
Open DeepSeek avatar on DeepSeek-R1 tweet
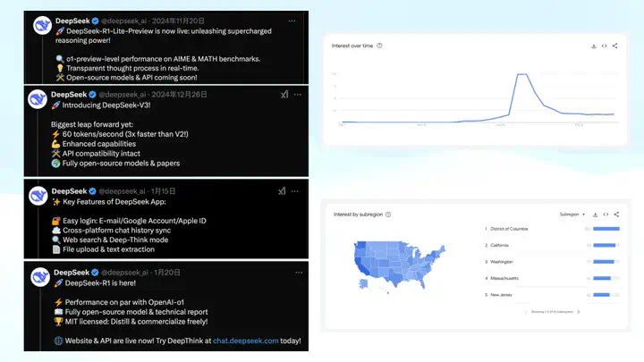tap(40, 277)
